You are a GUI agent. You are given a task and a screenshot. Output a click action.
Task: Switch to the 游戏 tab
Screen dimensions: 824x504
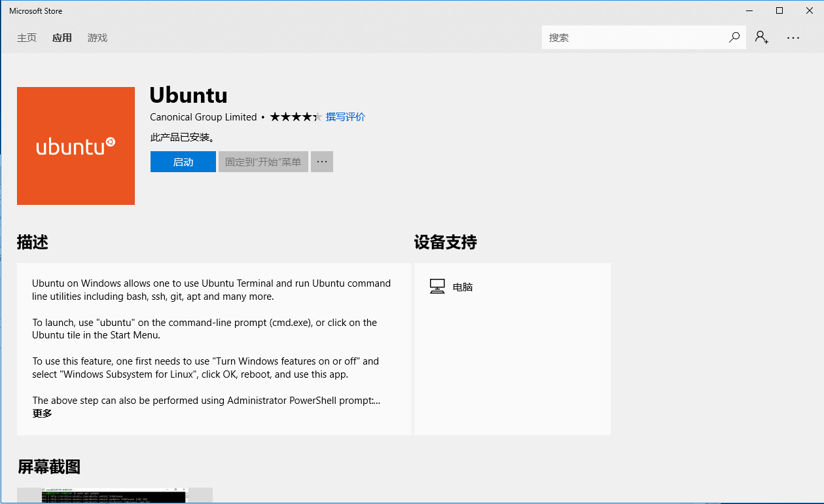click(98, 38)
